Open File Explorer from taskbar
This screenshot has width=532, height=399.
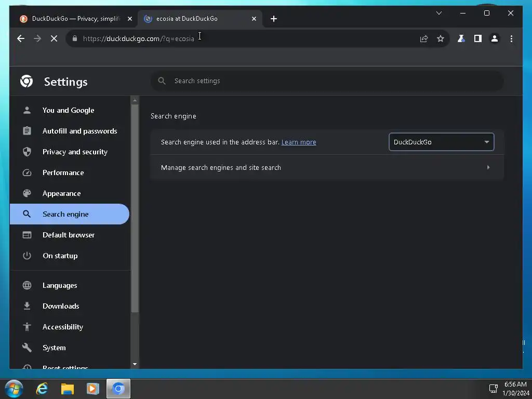click(x=67, y=389)
